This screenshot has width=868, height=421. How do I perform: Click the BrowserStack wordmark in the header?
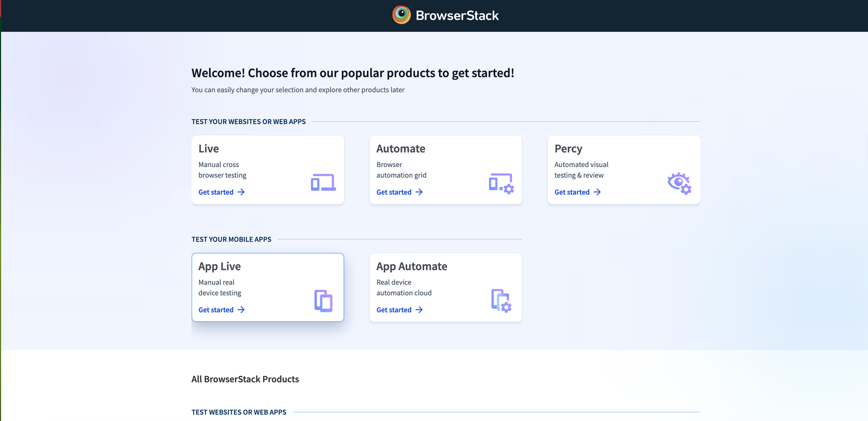(x=457, y=16)
